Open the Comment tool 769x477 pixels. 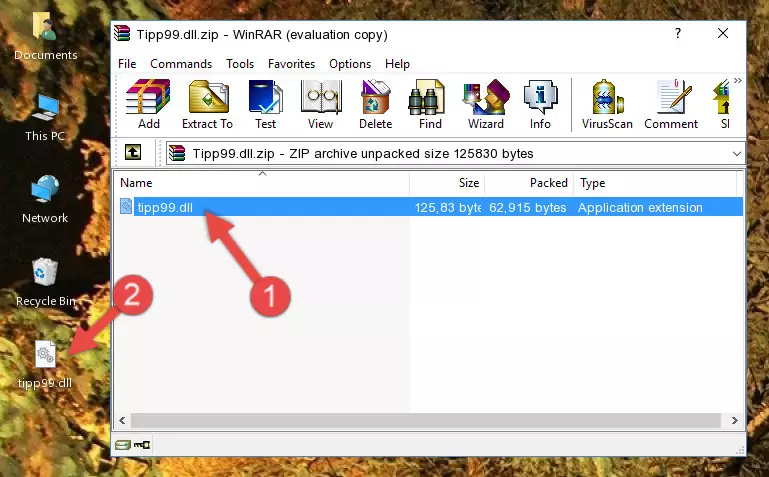pyautogui.click(x=671, y=104)
